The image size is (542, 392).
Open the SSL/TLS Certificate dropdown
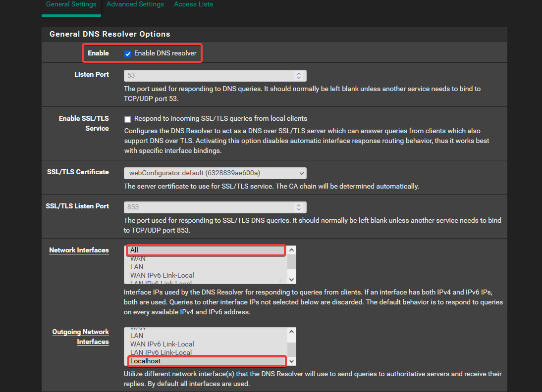(215, 173)
